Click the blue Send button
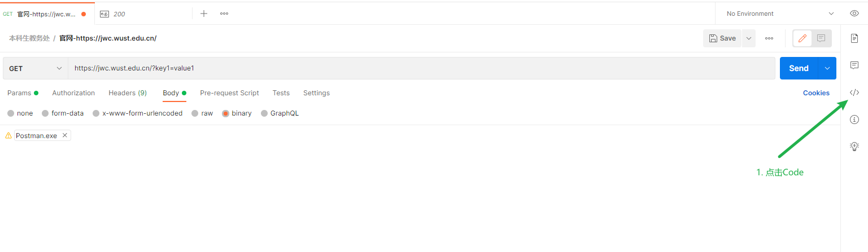This screenshot has width=868, height=252. point(799,68)
